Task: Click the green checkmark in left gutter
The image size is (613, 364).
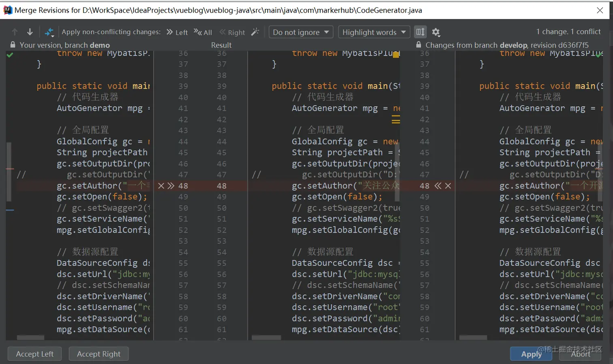Action: pyautogui.click(x=10, y=55)
